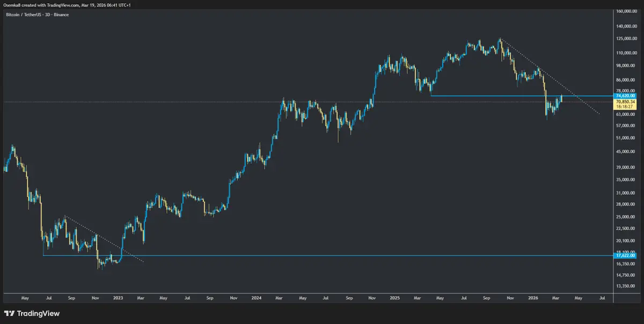Click the current price label 70,850.34
The image size is (644, 324).
coord(626,101)
